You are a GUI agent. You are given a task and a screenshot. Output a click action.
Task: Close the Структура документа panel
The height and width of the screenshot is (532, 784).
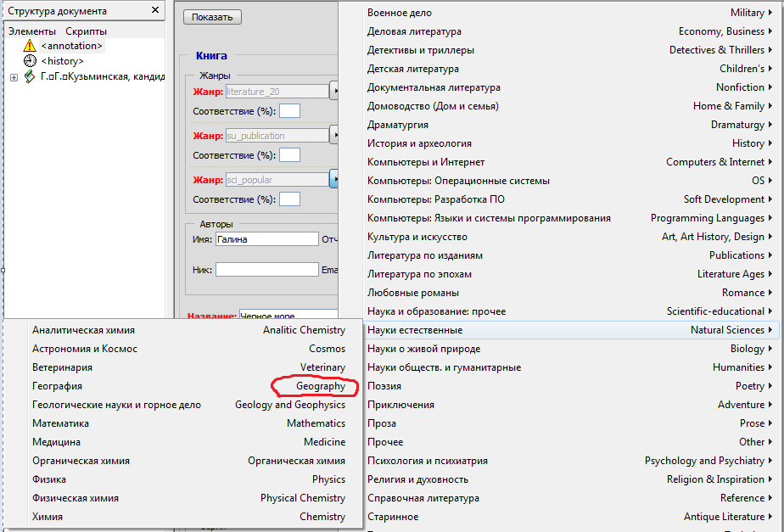154,11
